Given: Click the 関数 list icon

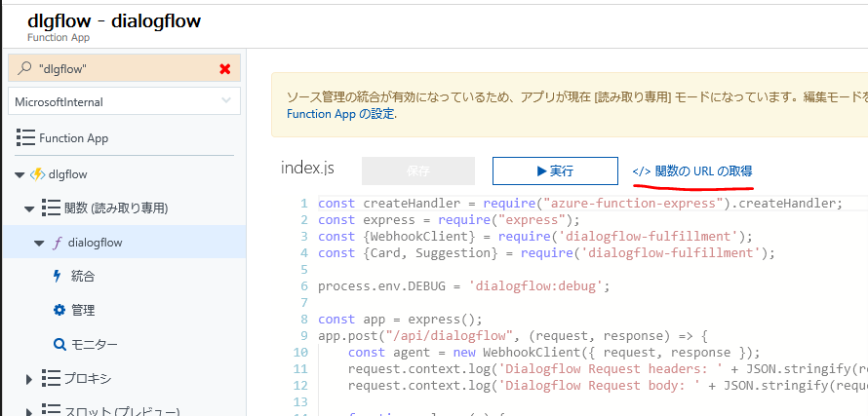Looking at the screenshot, I should [51, 208].
